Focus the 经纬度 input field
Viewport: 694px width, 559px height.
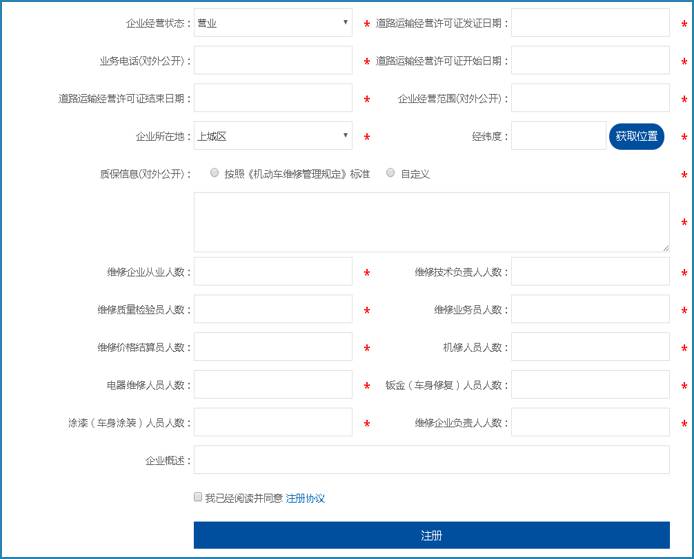pos(559,135)
